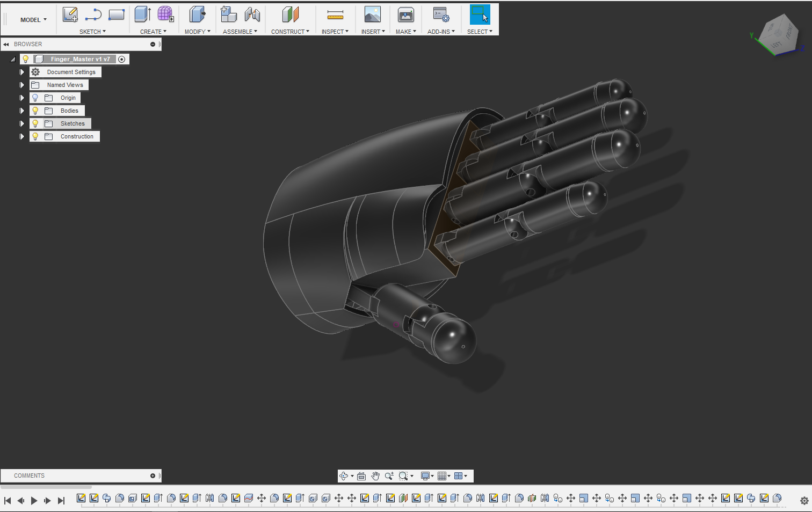Click the 3D Print Make icon
Viewport: 812px width, 512px height.
tap(405, 15)
